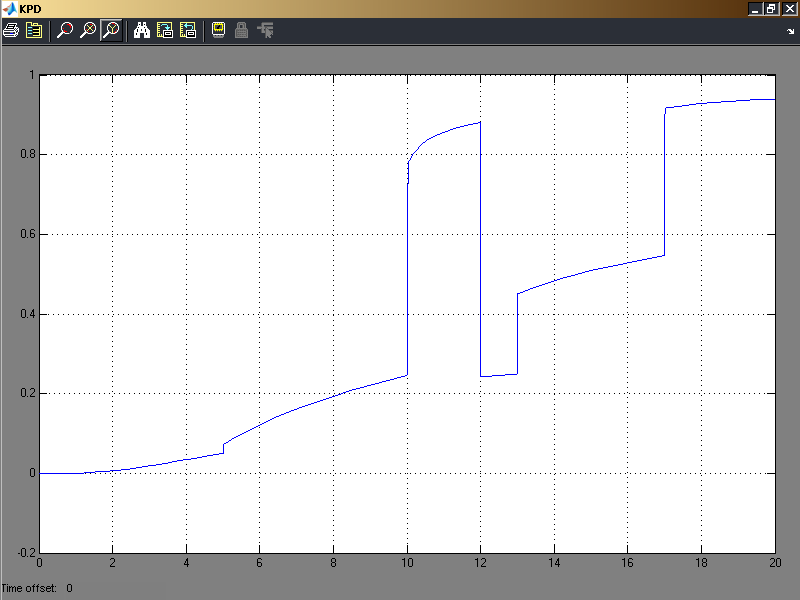Open the Signal selection tool
800x600 pixels.
tap(265, 30)
